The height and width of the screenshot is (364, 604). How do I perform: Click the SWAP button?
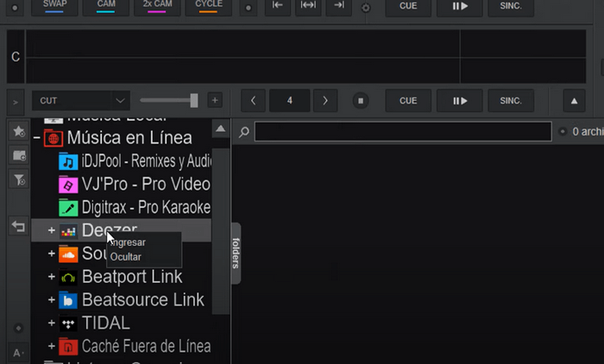tap(54, 7)
